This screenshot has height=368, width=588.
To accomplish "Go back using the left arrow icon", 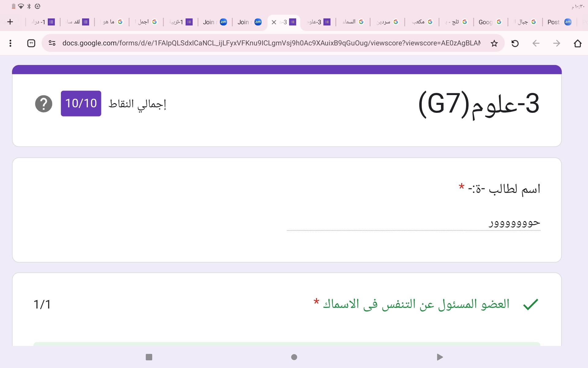I will coord(536,43).
